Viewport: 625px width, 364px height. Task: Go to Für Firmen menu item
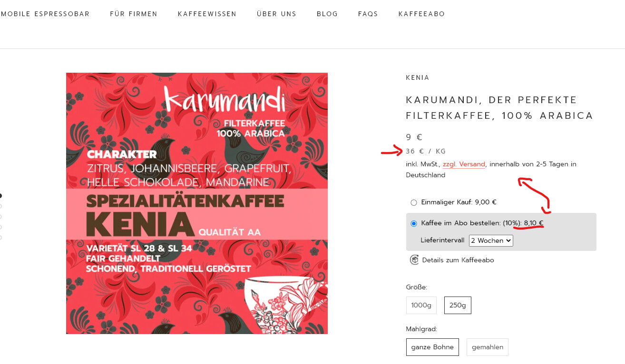134,14
